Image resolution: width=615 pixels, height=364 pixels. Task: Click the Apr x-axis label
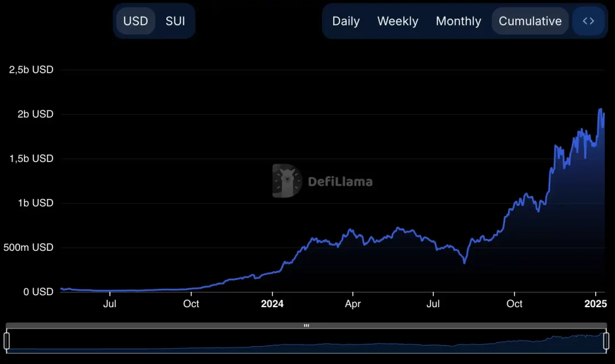coord(352,304)
